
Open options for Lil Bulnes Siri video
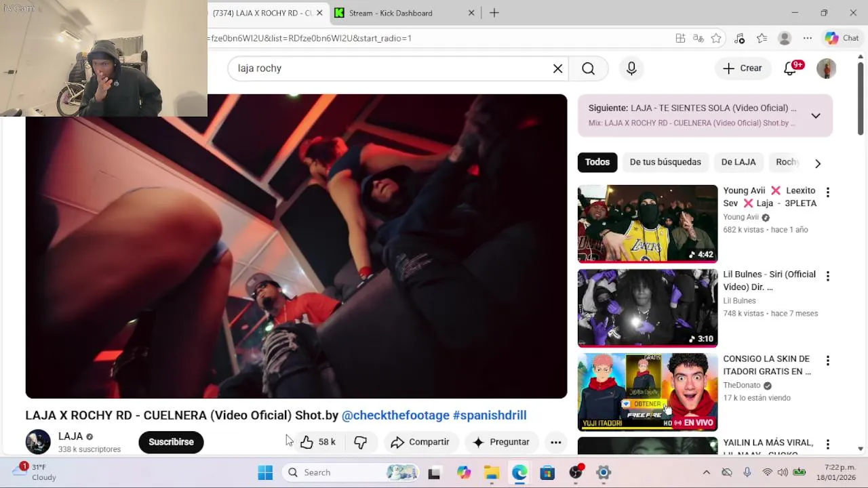[827, 277]
